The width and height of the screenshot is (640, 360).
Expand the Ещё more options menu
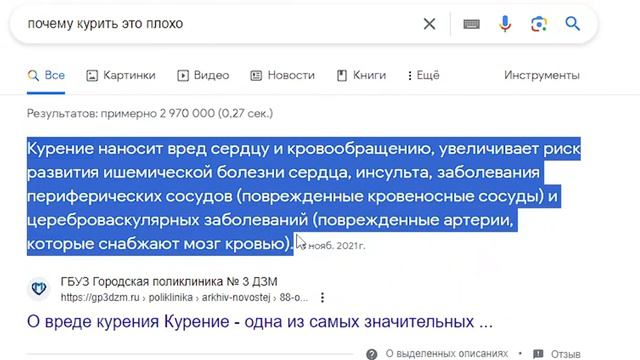[x=424, y=76]
